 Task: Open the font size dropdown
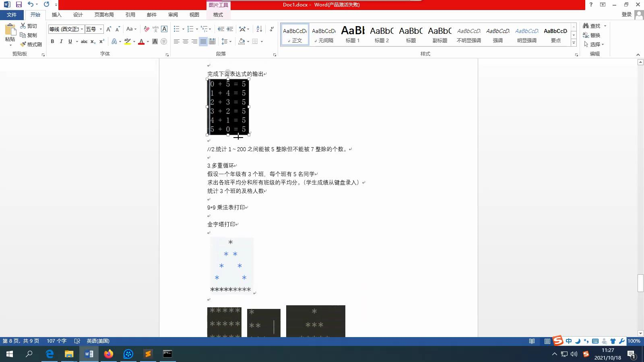point(101,29)
